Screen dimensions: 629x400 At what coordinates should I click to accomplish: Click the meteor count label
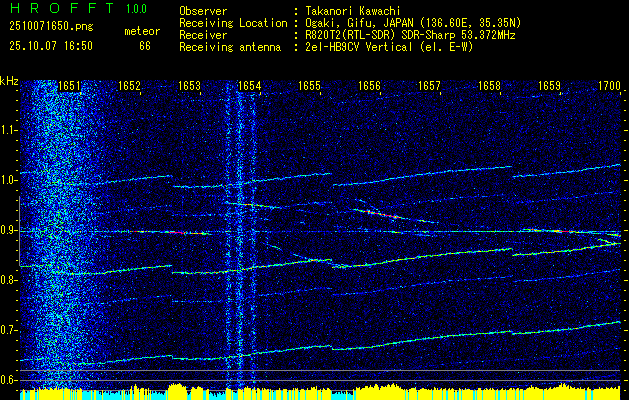point(142,32)
